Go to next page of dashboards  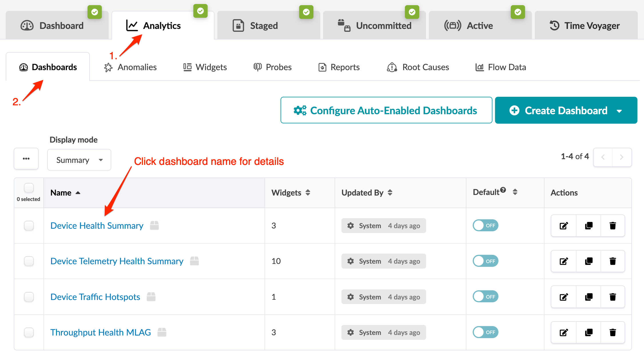[621, 157]
